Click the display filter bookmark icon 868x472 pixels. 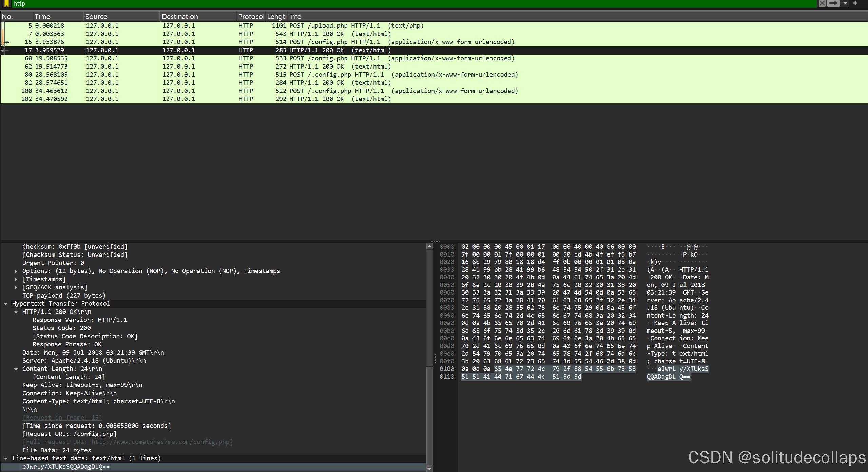pyautogui.click(x=6, y=4)
